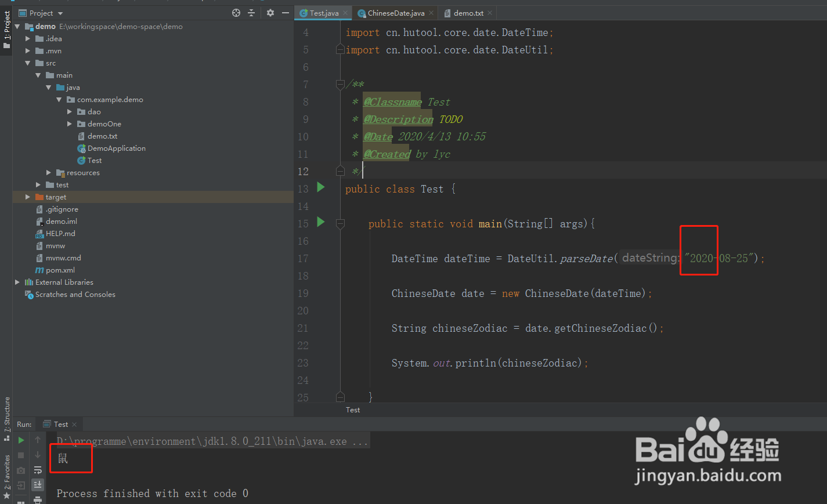Click the up arrow in Run console
This screenshot has height=504, width=827.
pos(38,440)
